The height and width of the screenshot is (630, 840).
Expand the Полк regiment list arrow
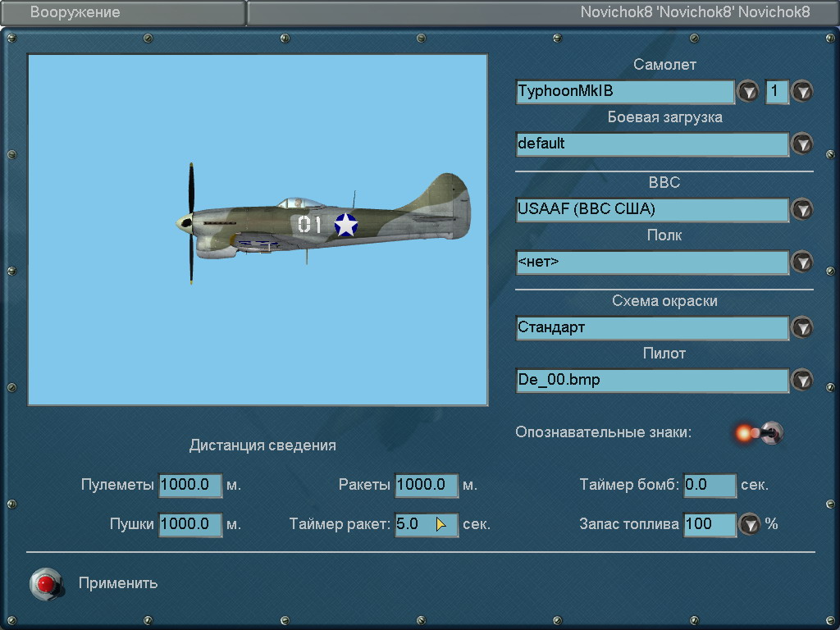coord(801,262)
